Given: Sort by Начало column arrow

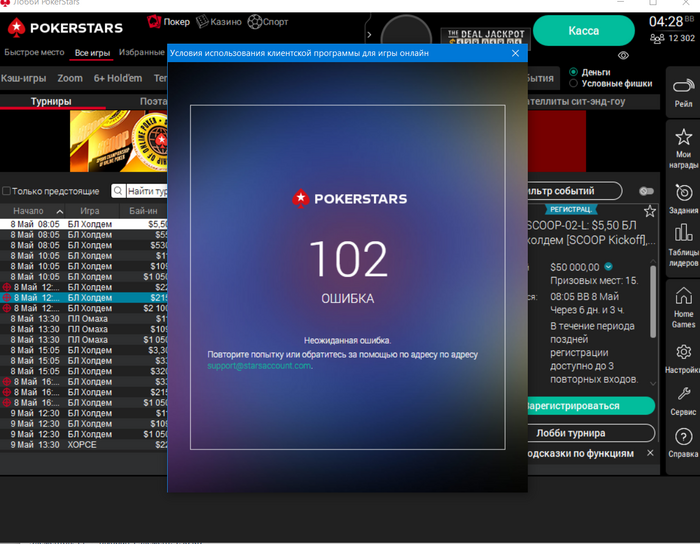Looking at the screenshot, I should click(x=59, y=211).
